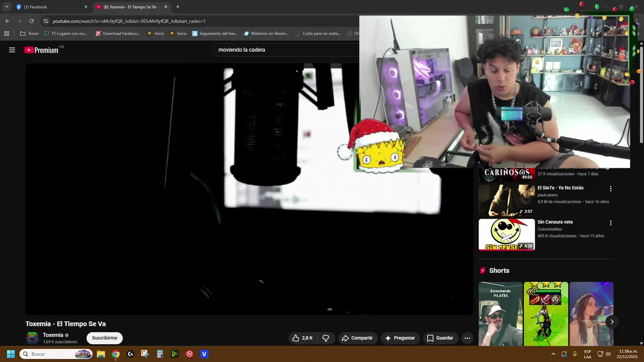Open ColombiaNeo channel link

point(549,229)
